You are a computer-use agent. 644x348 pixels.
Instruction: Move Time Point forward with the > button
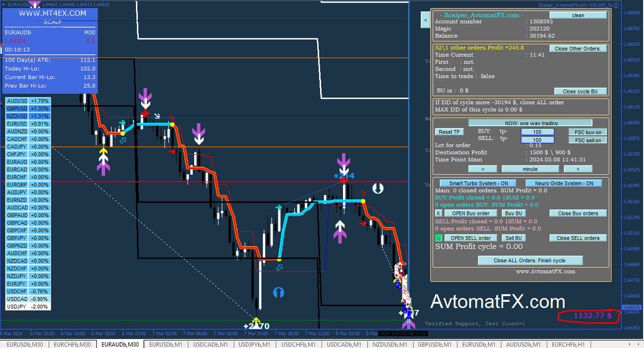tap(578, 169)
